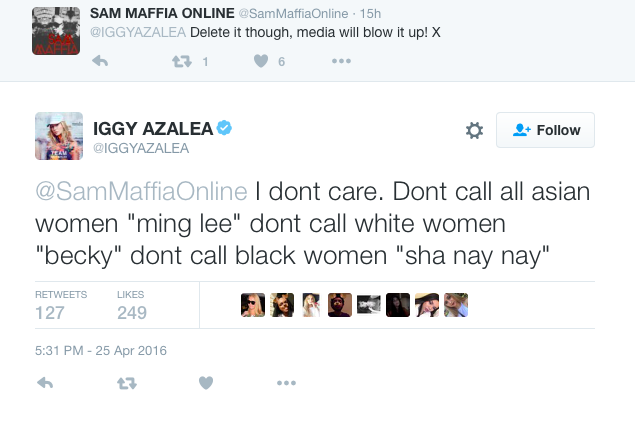635x421 pixels.
Task: Open the gear settings menu
Action: tap(474, 131)
